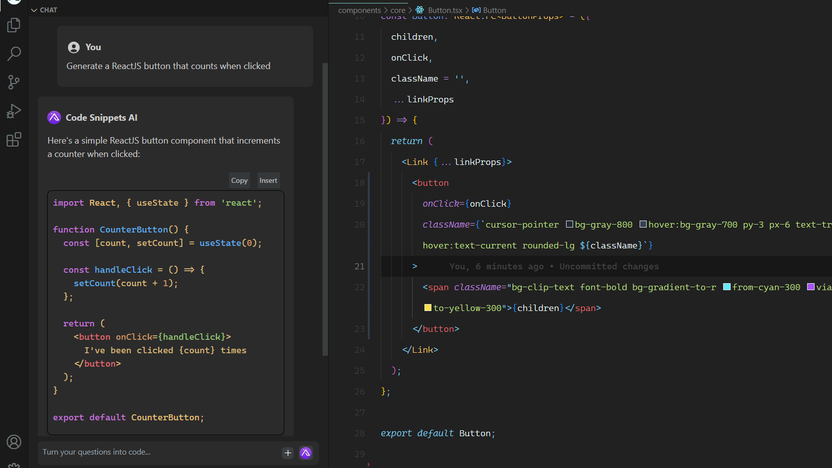Click 'export default CounterButton;' in snippet
This screenshot has width=832, height=468.
point(128,417)
